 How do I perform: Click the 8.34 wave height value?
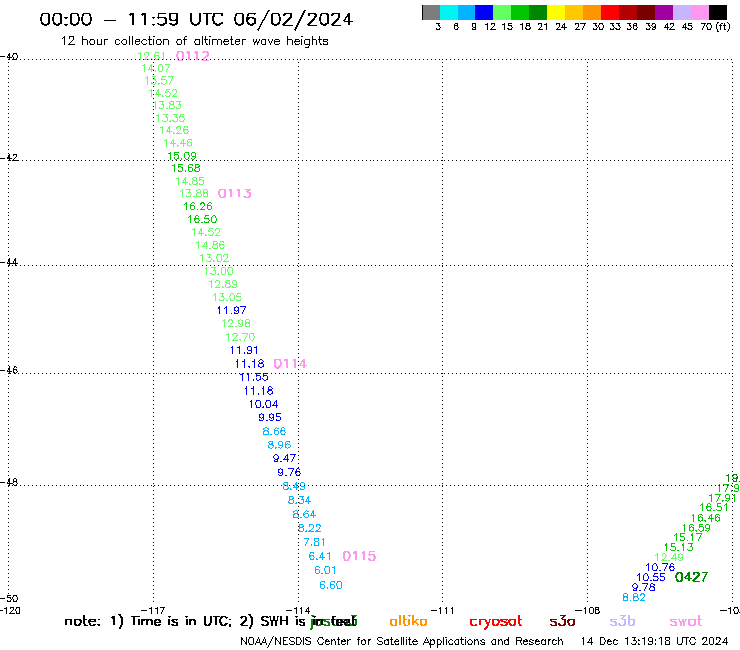point(299,500)
